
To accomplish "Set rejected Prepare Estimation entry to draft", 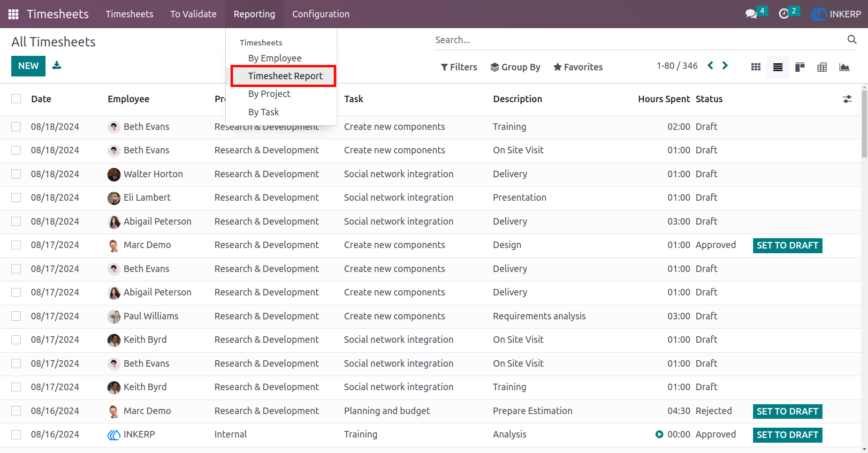I will [787, 411].
